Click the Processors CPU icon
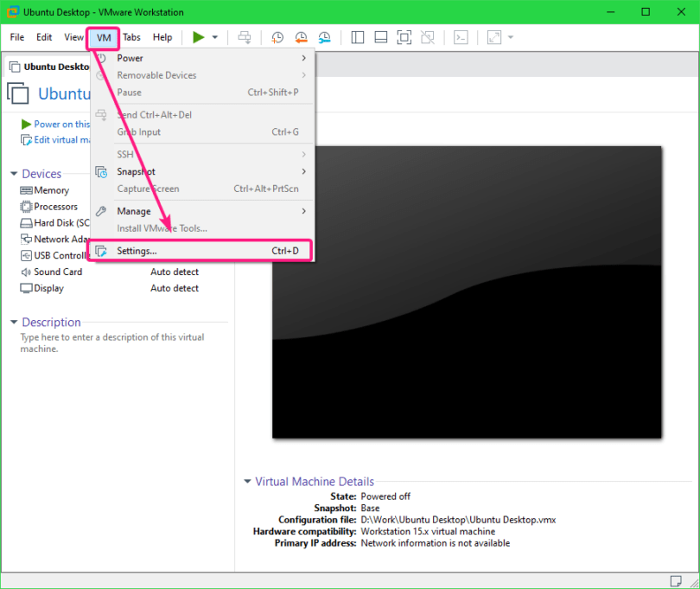This screenshot has width=700, height=589. (26, 207)
